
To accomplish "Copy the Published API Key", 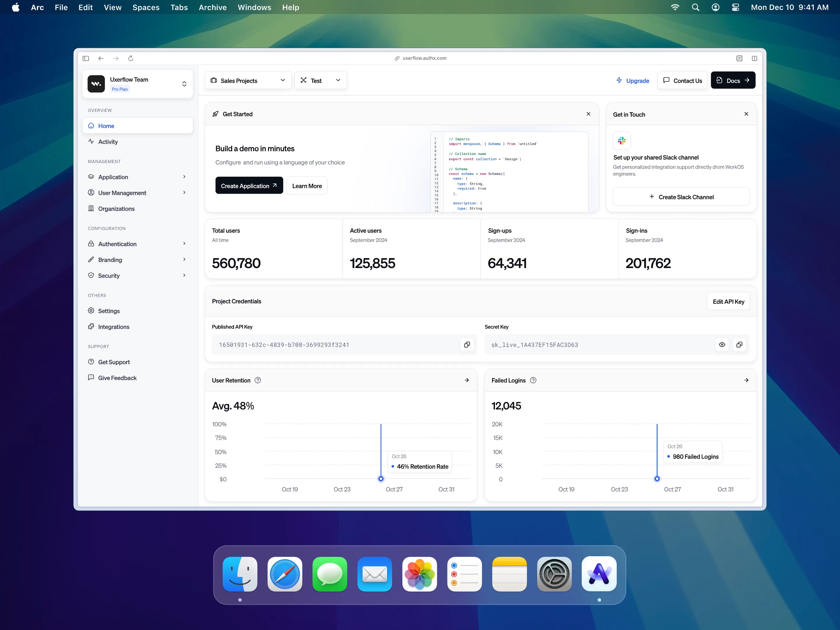I will pyautogui.click(x=467, y=344).
